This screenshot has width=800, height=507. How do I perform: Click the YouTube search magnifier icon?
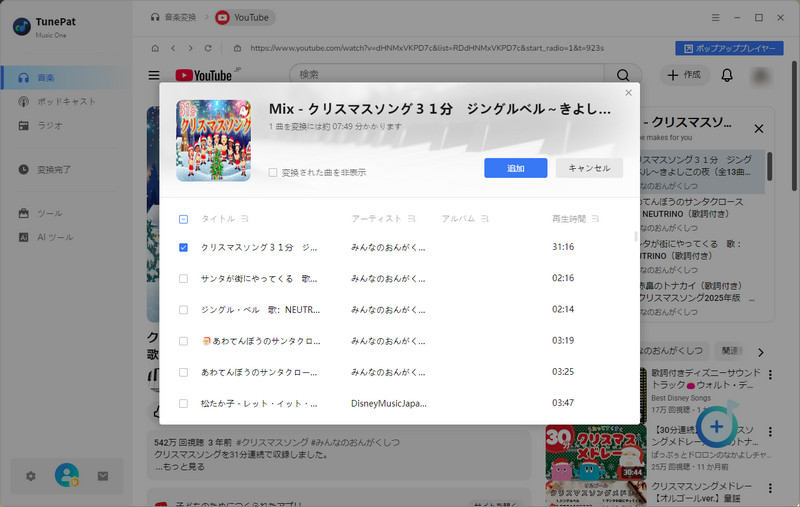coord(622,75)
